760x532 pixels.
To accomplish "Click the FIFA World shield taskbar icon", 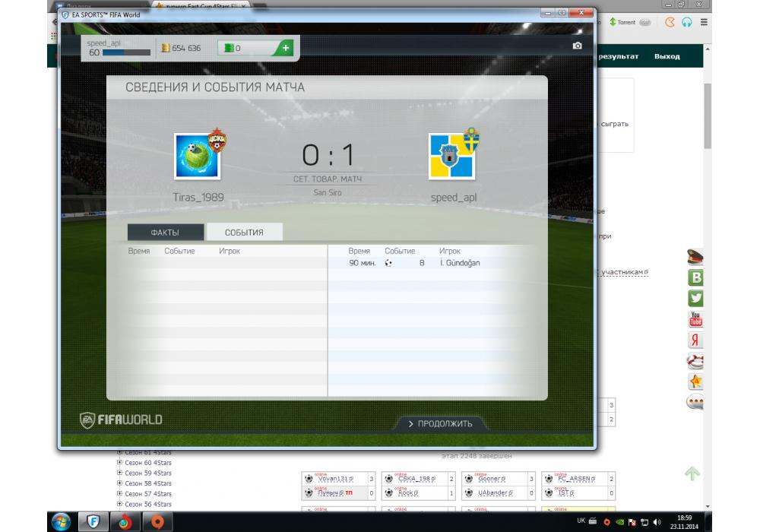I will [93, 522].
